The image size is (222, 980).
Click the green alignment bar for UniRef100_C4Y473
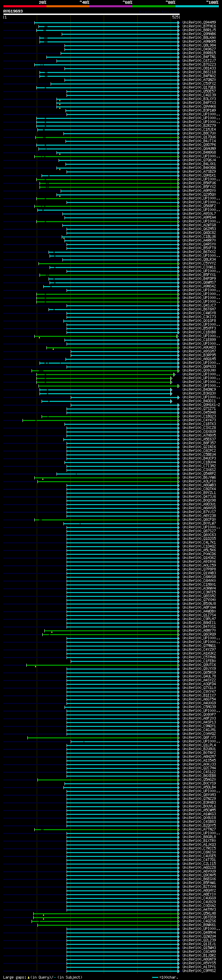tap(101, 420)
